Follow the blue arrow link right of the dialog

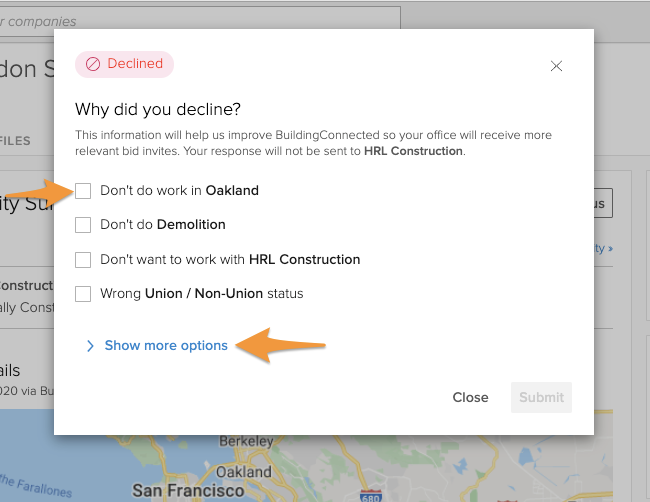(x=603, y=248)
